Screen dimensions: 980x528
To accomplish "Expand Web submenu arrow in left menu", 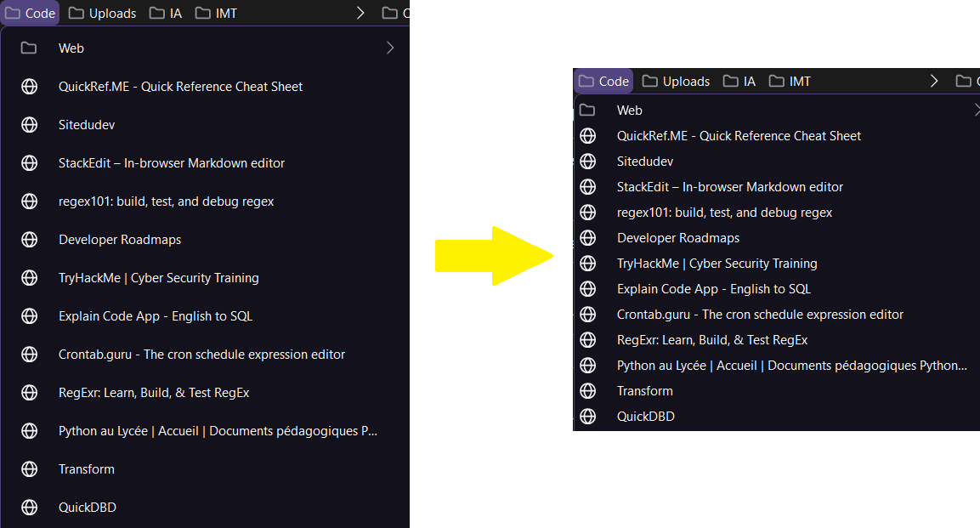I will tap(390, 48).
